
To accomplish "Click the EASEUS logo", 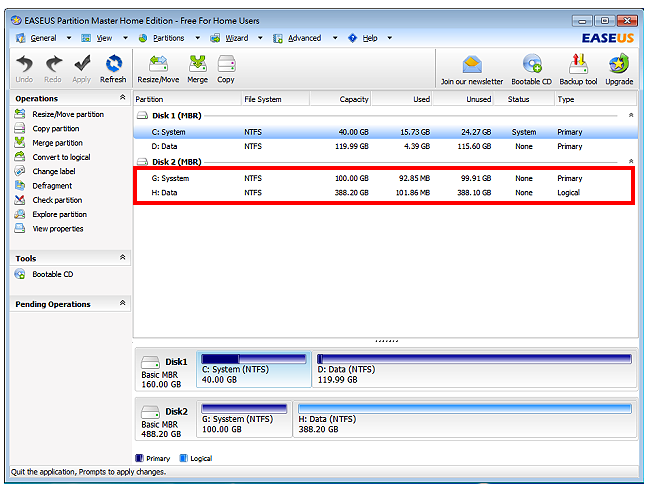I will [608, 38].
